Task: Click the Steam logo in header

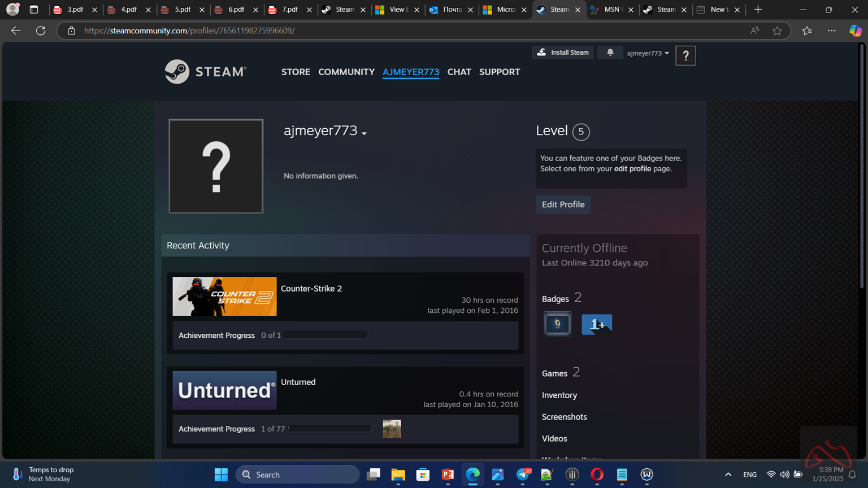Action: click(205, 72)
